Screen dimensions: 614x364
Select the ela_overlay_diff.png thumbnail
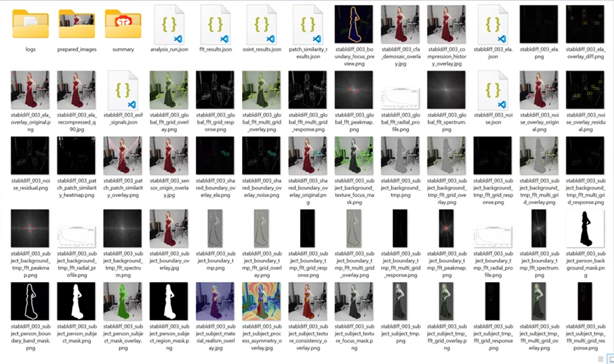click(x=585, y=24)
